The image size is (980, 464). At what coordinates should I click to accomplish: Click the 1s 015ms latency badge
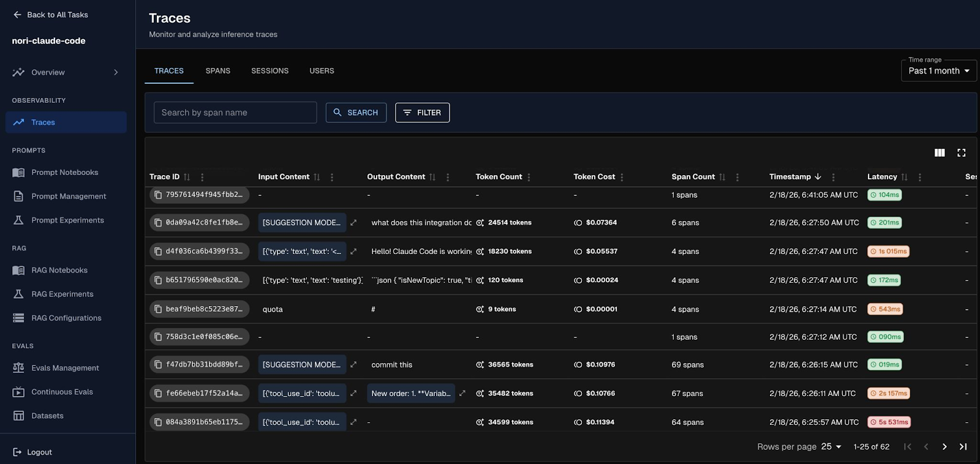(888, 252)
